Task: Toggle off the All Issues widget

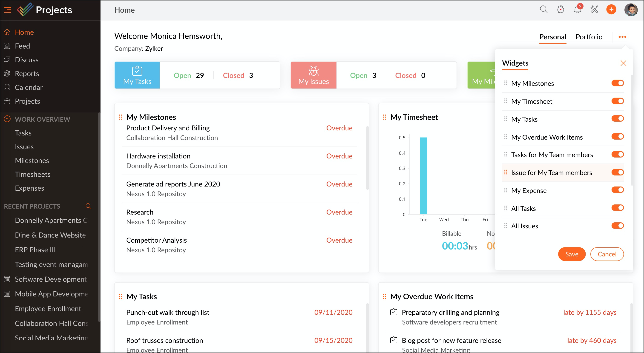Action: [618, 226]
